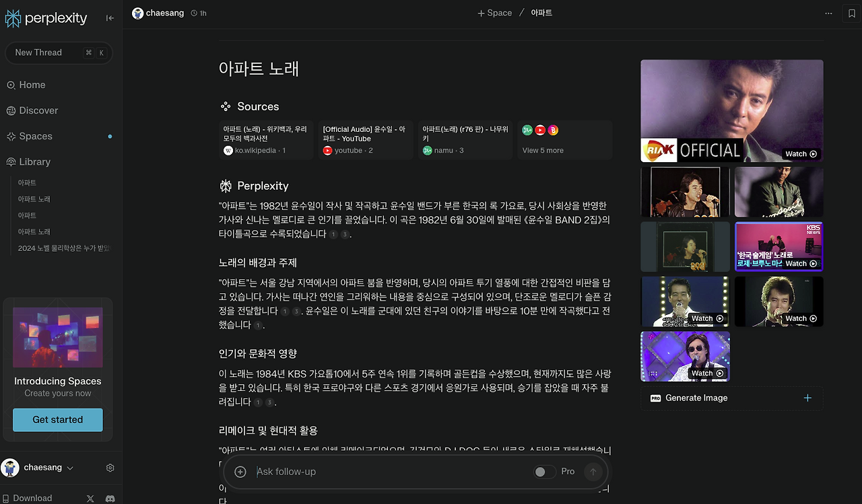This screenshot has height=504, width=862.
Task: Click the '노래의 배경과 주제' heading
Action: (x=258, y=262)
